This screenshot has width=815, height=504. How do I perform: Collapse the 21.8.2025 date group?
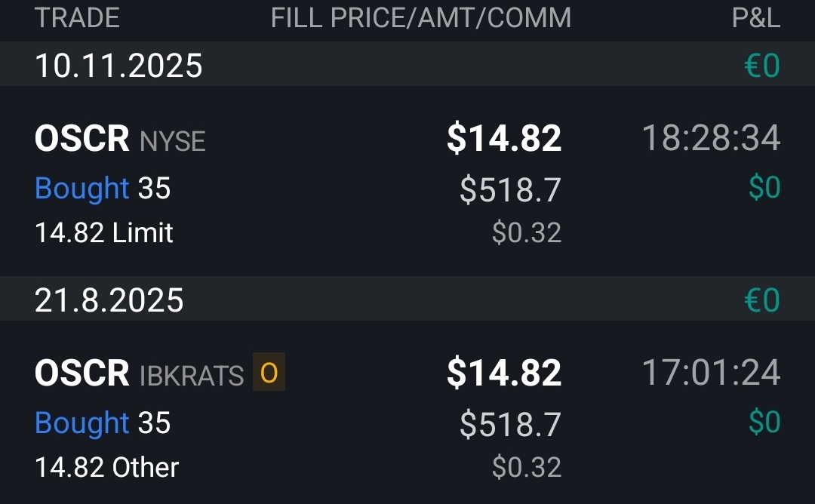click(109, 300)
